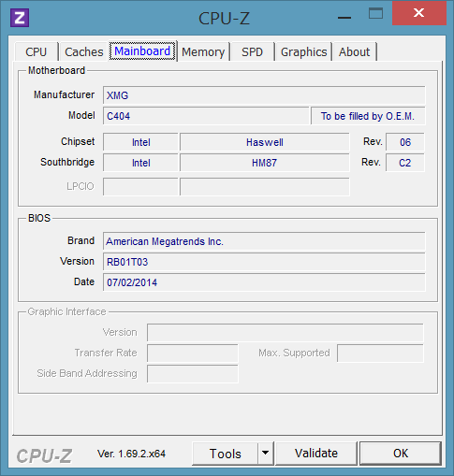Click the Manufacturer field showing XMG

click(264, 95)
